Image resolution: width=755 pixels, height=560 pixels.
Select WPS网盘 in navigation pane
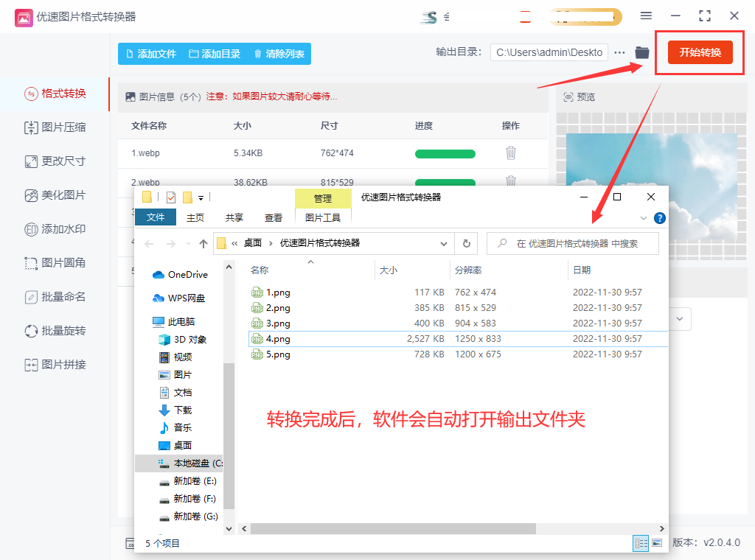[x=178, y=298]
